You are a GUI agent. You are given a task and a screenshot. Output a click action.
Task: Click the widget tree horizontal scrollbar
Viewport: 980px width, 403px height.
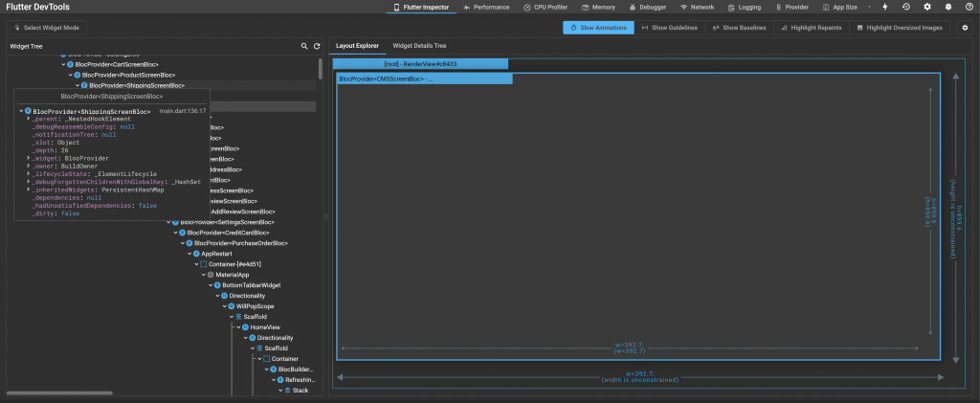60,393
